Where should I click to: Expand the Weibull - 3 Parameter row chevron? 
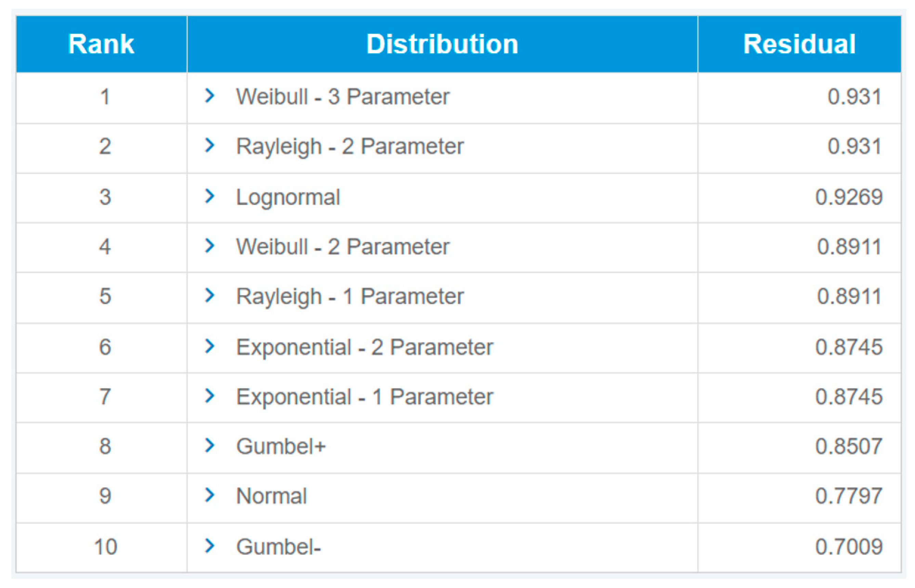click(x=209, y=95)
